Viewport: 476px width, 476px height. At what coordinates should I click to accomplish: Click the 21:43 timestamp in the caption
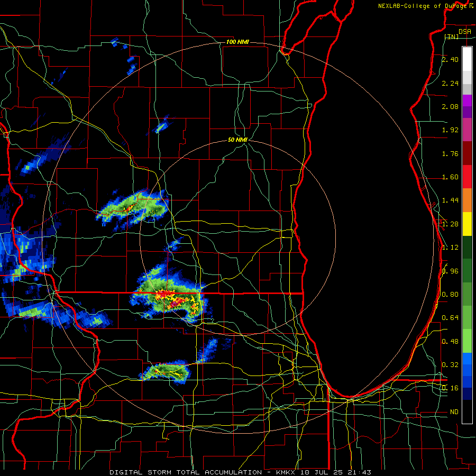tap(359, 472)
